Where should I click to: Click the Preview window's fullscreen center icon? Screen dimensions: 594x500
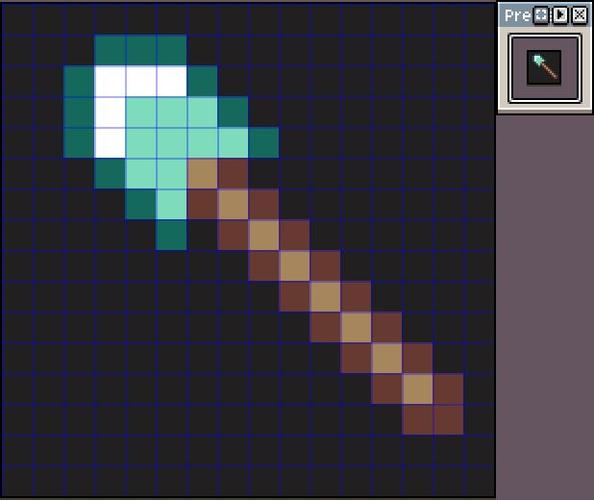(x=541, y=16)
